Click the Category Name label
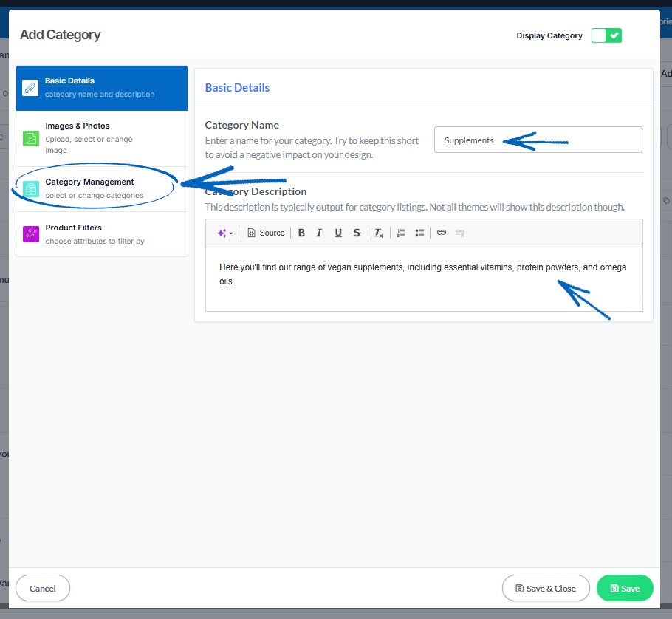 [x=241, y=125]
